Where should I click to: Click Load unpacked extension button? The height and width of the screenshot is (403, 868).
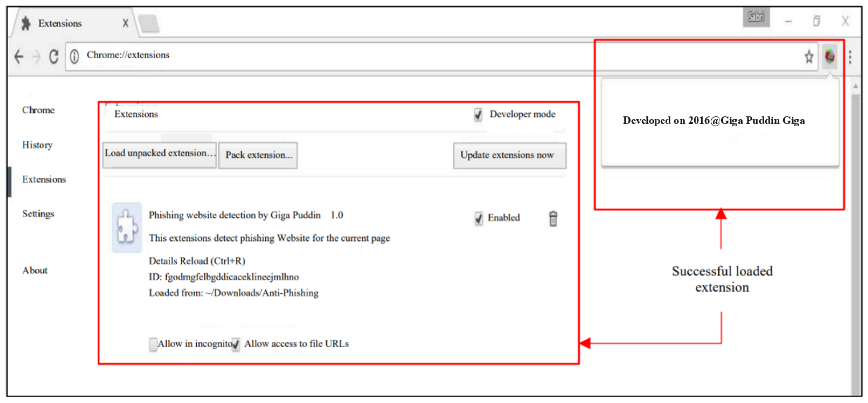click(159, 155)
